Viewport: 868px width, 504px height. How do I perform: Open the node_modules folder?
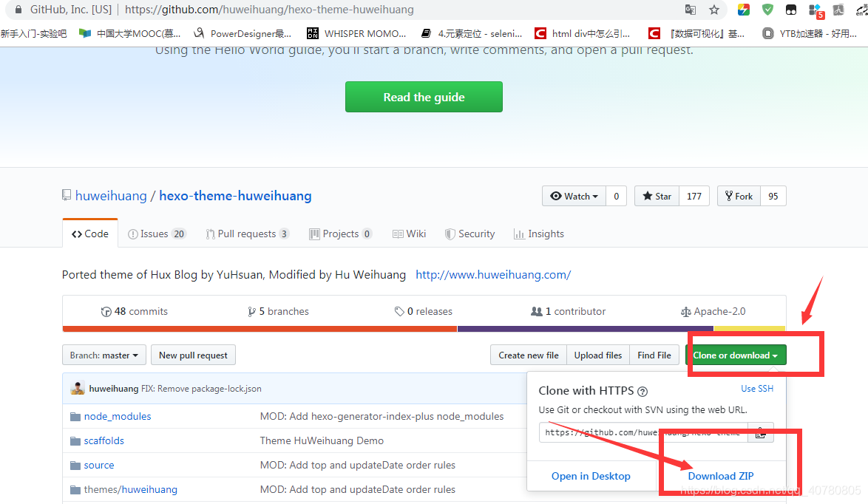pos(118,417)
